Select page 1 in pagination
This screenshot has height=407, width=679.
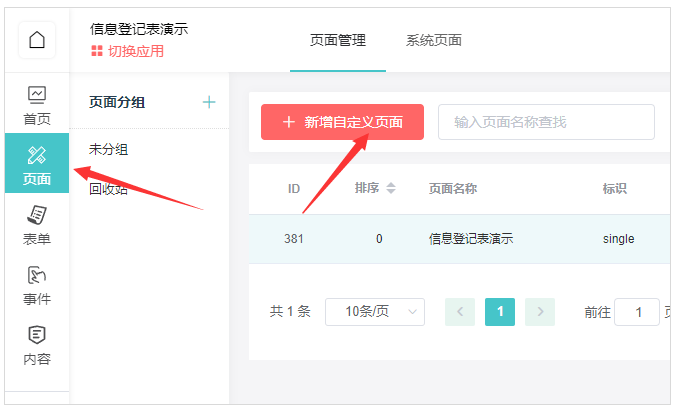point(500,312)
